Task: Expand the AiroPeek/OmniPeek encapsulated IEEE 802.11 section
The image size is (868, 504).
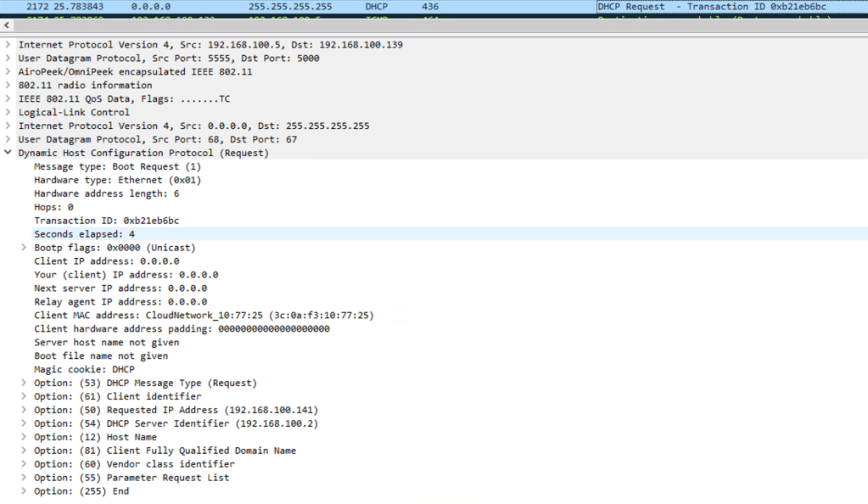Action: point(8,72)
